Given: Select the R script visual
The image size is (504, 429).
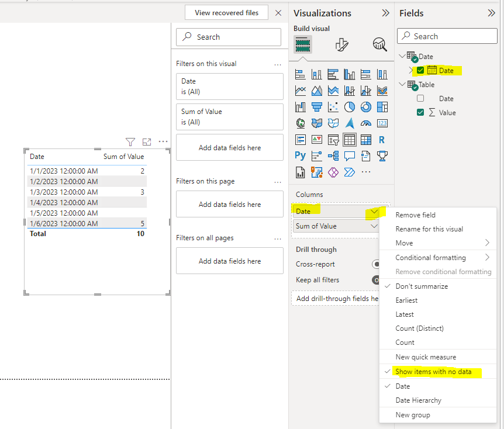Looking at the screenshot, I should pyautogui.click(x=382, y=140).
